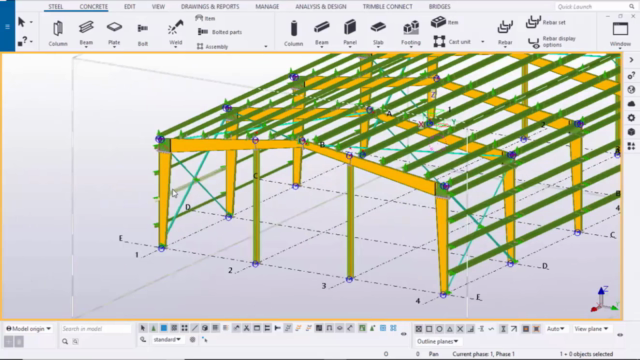Toggle the select points switch with four dots
640x360 pixels.
(184, 328)
